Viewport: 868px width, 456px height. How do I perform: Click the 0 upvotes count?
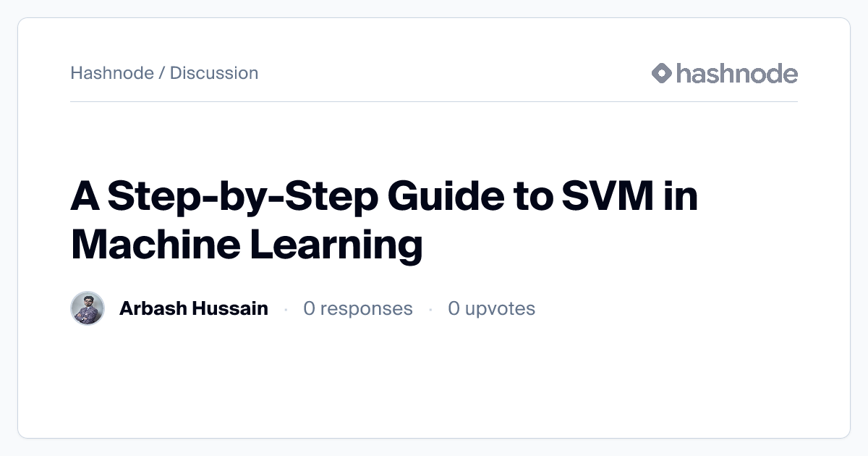click(491, 308)
